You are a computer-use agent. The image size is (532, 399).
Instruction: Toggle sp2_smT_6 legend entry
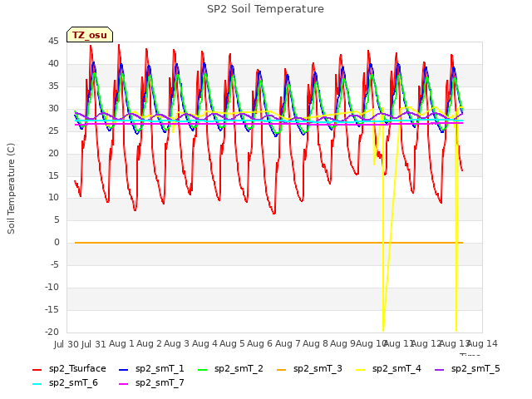tap(65, 383)
